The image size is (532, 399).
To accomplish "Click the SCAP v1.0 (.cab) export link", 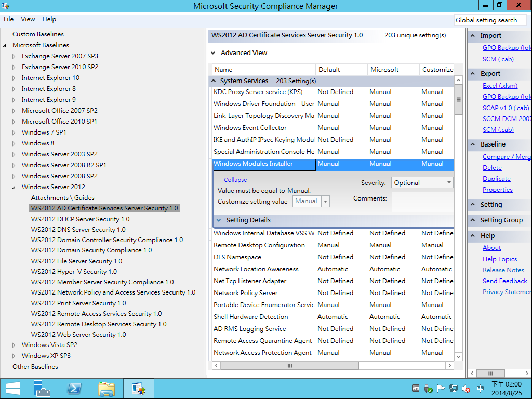I will [x=506, y=108].
